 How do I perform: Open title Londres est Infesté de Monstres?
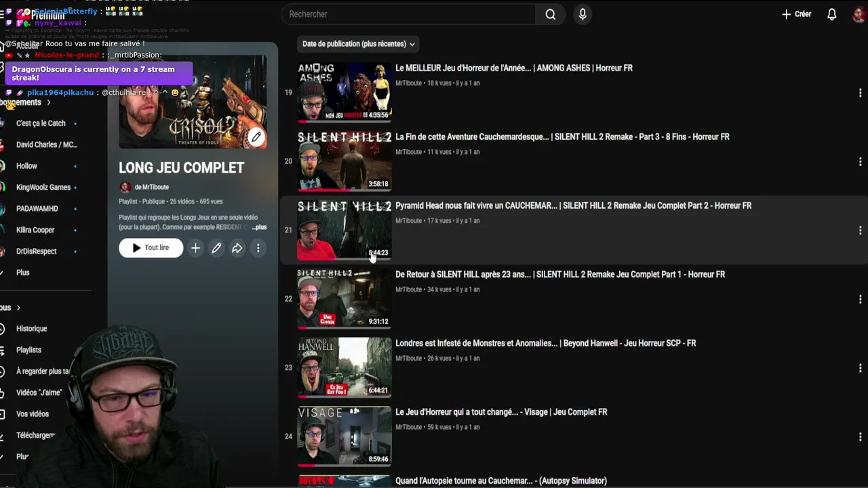(546, 344)
